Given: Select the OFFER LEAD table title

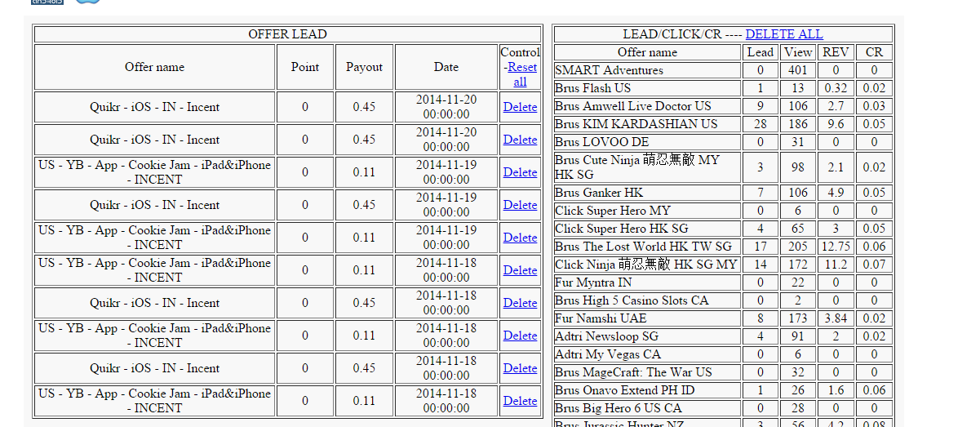Looking at the screenshot, I should (x=287, y=34).
